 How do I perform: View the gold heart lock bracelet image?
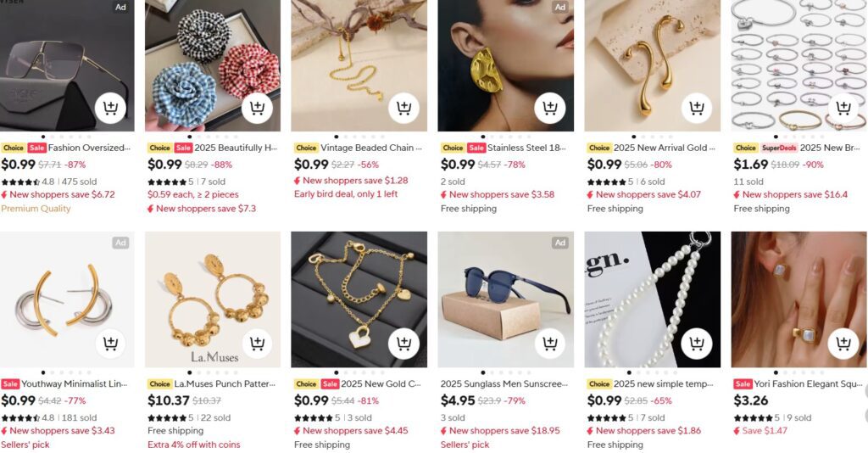coord(359,299)
